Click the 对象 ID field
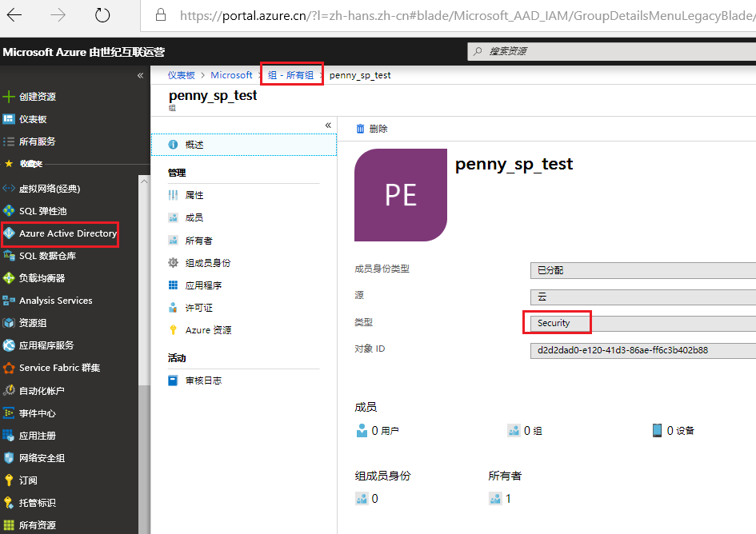 point(642,350)
